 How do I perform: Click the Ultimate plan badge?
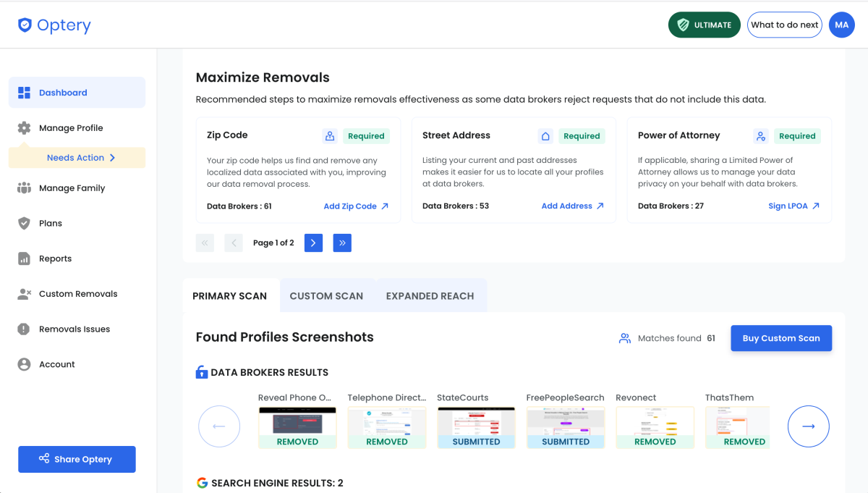[705, 25]
